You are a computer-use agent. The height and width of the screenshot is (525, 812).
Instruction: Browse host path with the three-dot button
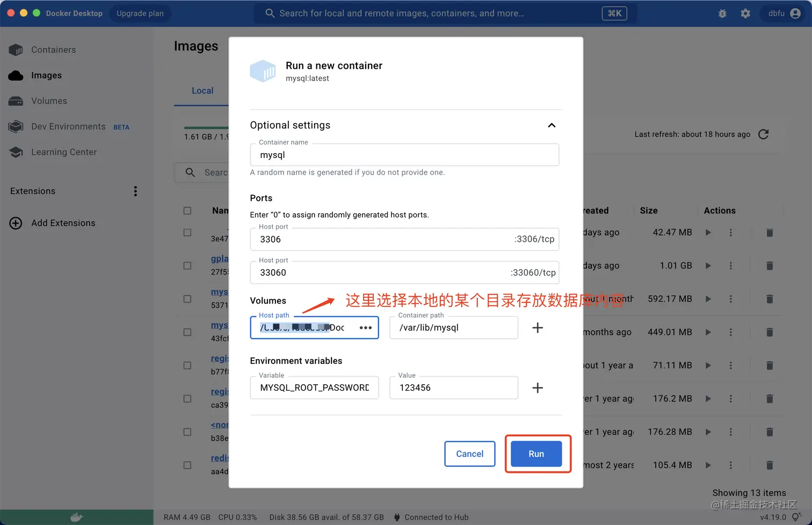pyautogui.click(x=366, y=328)
